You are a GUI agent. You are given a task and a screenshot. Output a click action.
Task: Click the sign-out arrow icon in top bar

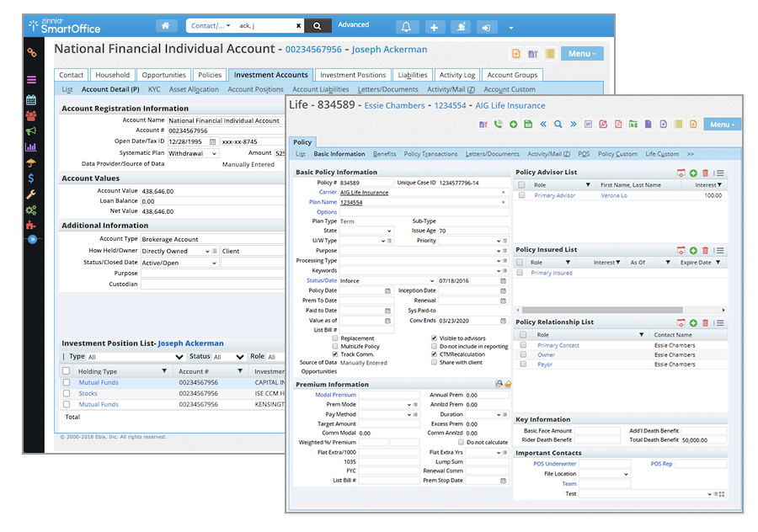486,27
